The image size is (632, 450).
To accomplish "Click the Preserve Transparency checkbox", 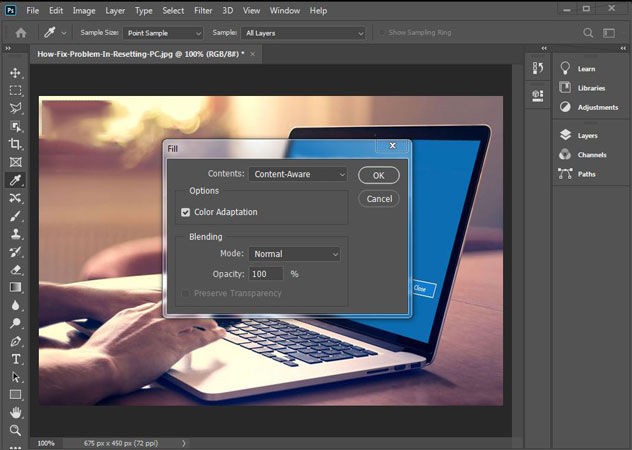I will pos(186,293).
